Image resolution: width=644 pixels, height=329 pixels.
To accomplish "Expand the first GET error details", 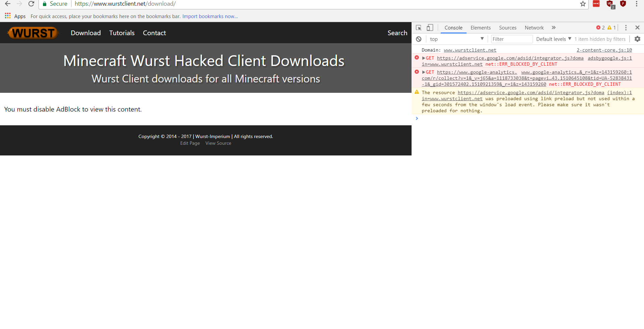I will pos(424,58).
